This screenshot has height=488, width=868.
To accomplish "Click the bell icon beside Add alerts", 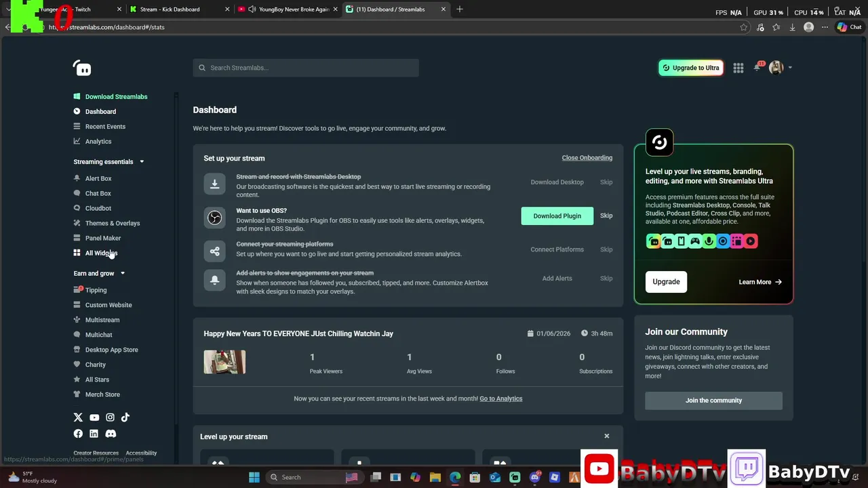I will [214, 280].
